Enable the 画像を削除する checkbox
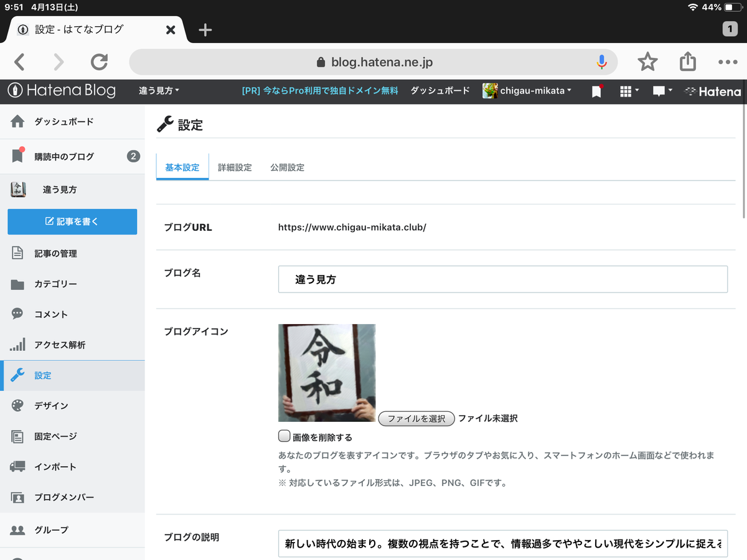This screenshot has height=560, width=747. point(284,437)
